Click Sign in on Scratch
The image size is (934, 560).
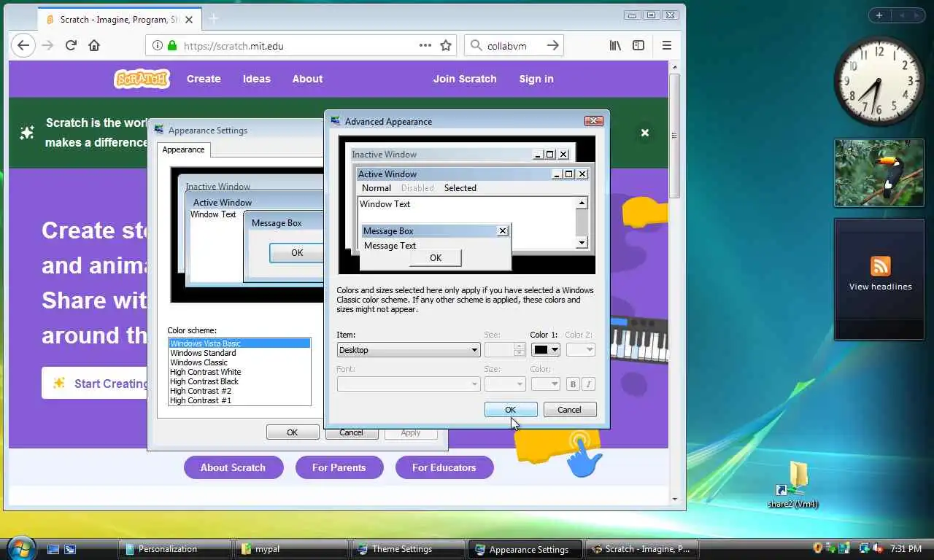pyautogui.click(x=536, y=79)
